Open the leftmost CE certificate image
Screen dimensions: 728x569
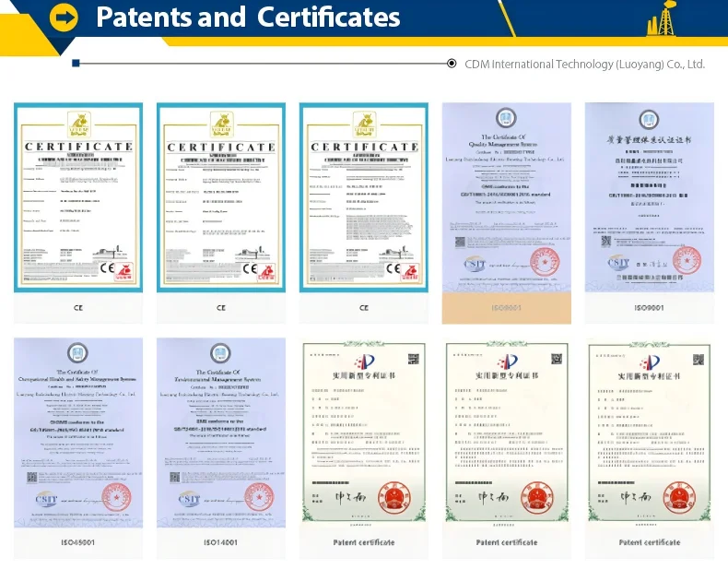tap(78, 197)
